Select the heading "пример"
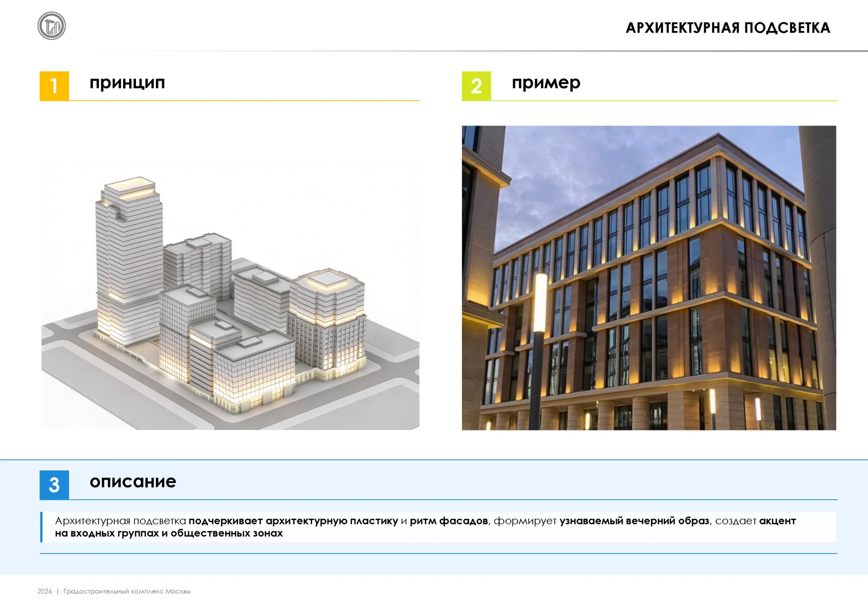The width and height of the screenshot is (868, 614). 546,83
